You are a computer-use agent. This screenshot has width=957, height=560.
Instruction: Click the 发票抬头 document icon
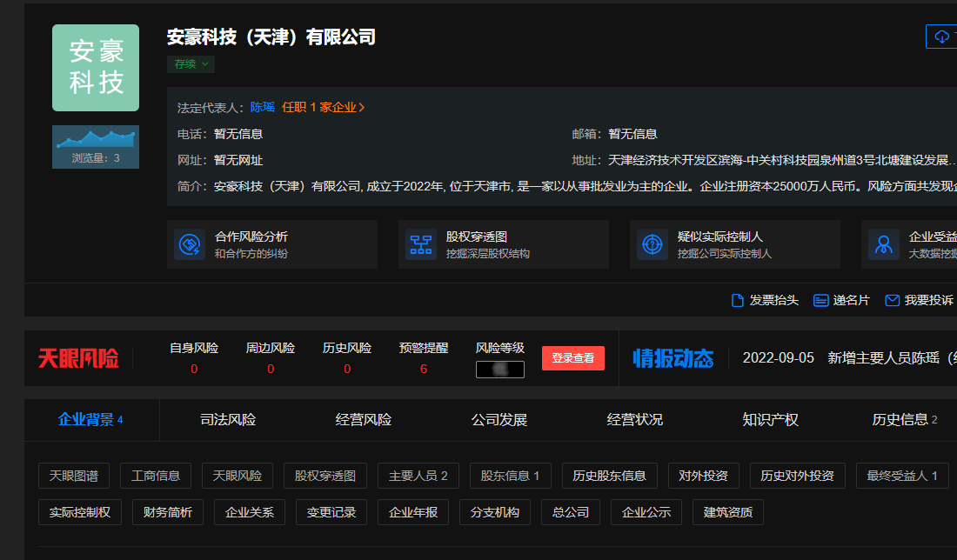tap(737, 300)
